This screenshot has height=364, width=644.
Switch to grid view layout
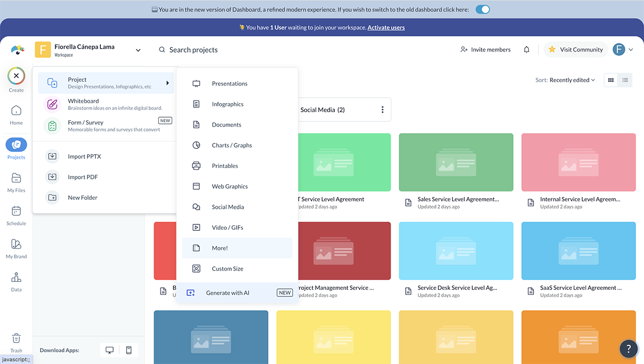(x=611, y=80)
